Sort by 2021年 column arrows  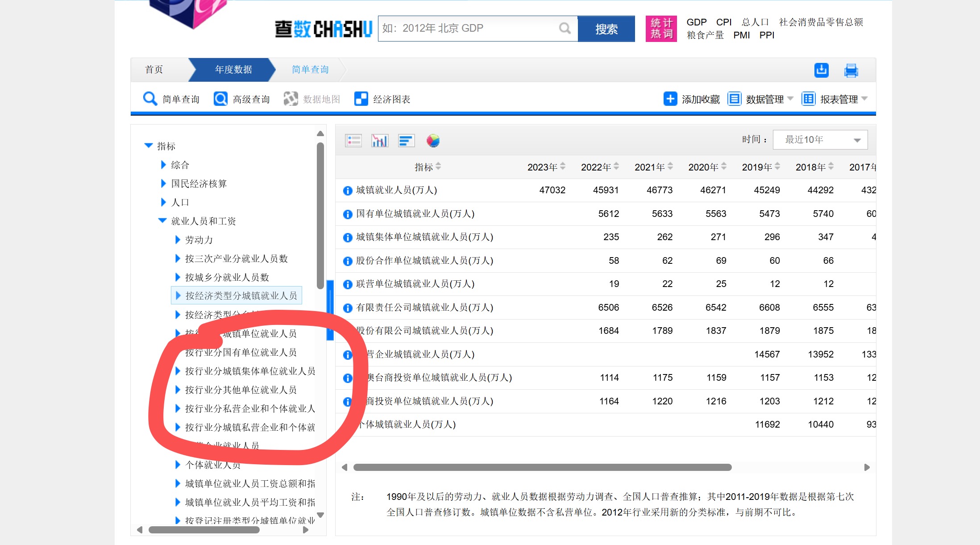(670, 166)
